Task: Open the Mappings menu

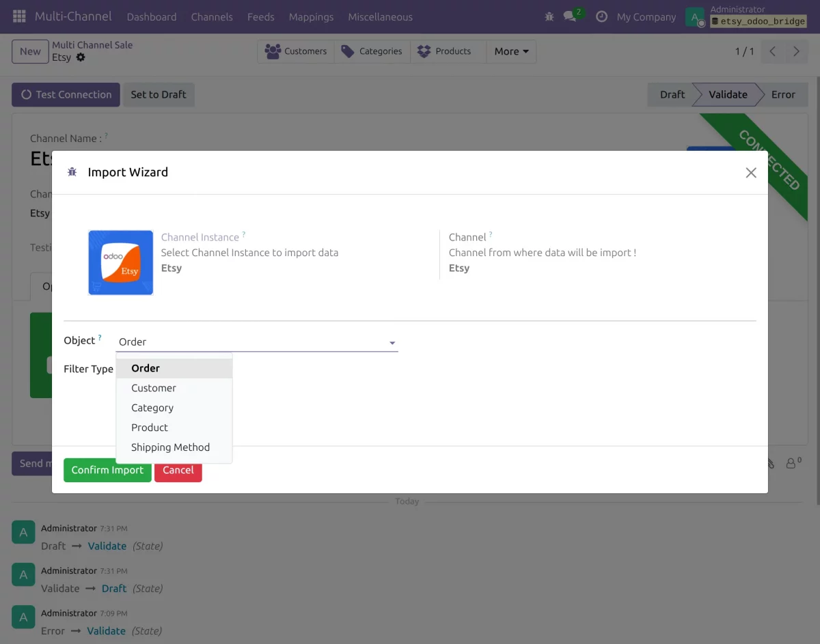Action: pyautogui.click(x=311, y=17)
